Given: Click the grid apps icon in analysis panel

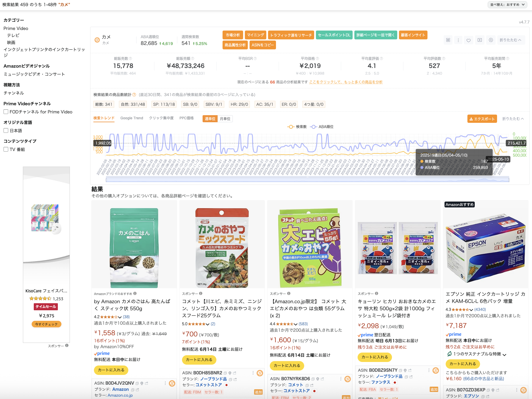Looking at the screenshot, I should coord(448,40).
